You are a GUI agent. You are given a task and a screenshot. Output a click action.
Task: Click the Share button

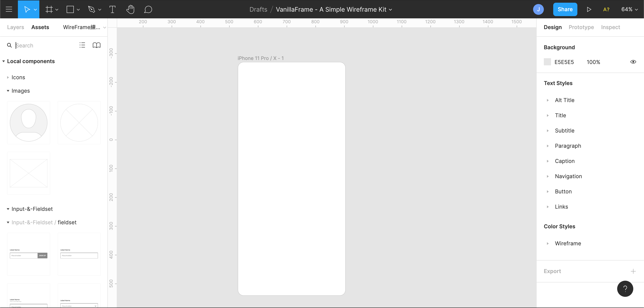[x=565, y=9]
